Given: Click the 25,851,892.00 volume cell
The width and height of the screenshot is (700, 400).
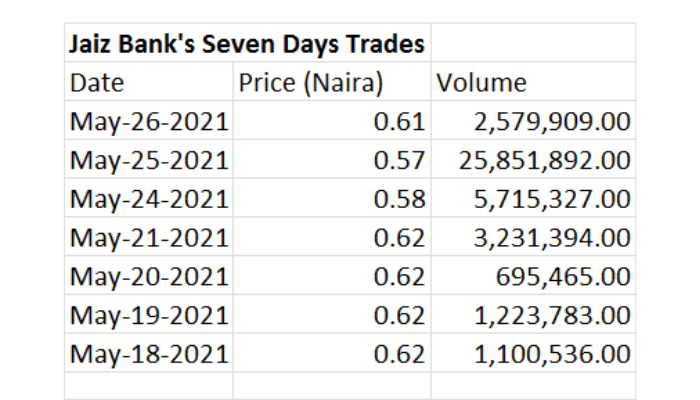Looking at the screenshot, I should [533, 160].
